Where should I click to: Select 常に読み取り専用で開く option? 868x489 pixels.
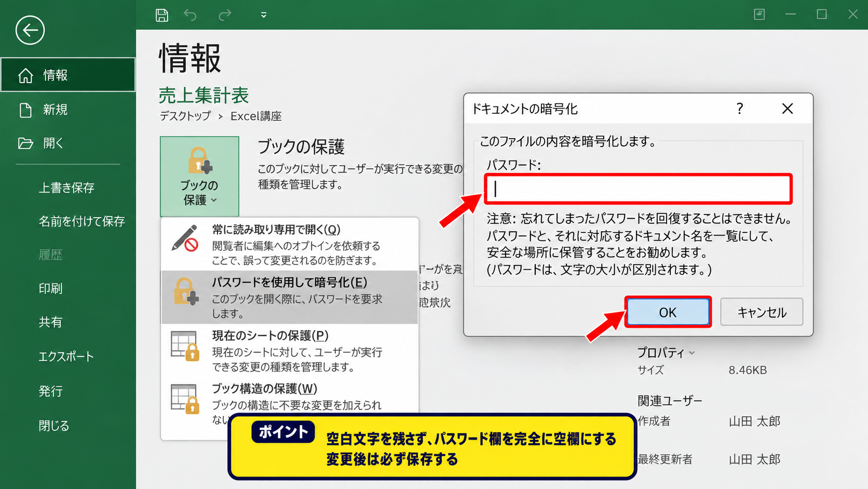pos(290,244)
